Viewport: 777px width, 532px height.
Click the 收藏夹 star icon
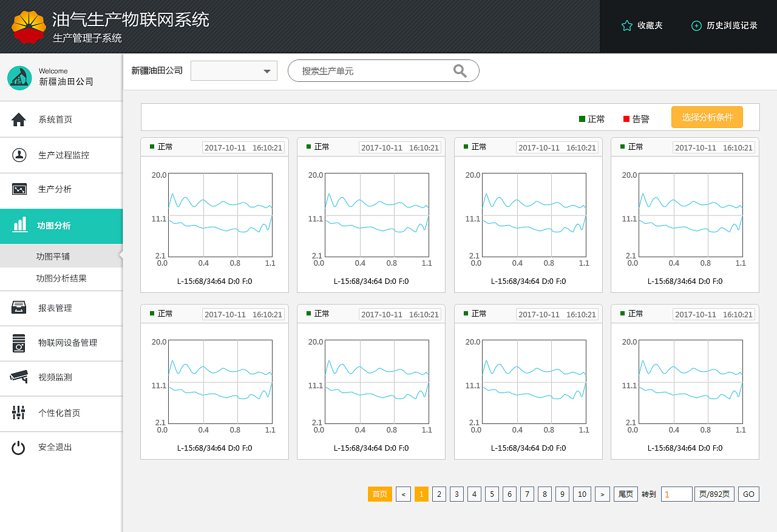point(626,25)
